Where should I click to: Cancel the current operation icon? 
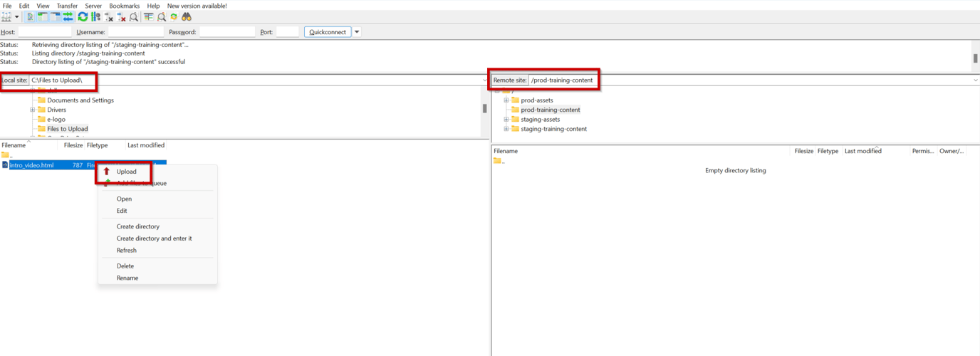(109, 17)
